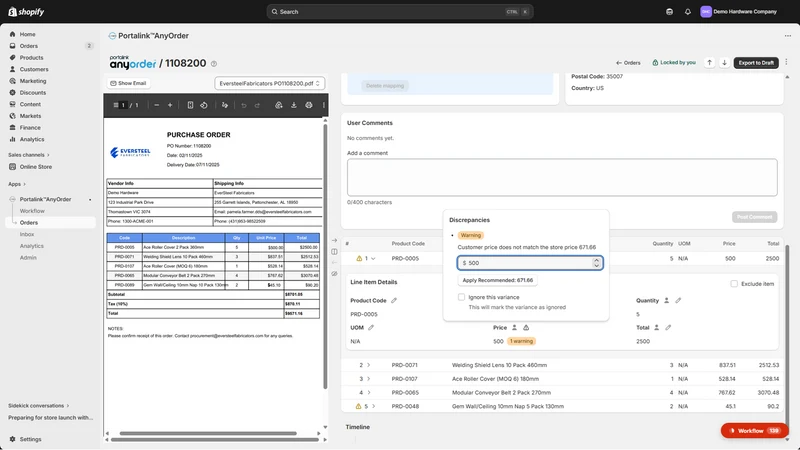Viewport: 800px width, 450px height.
Task: Open red Workflow floating button
Action: tap(755, 431)
